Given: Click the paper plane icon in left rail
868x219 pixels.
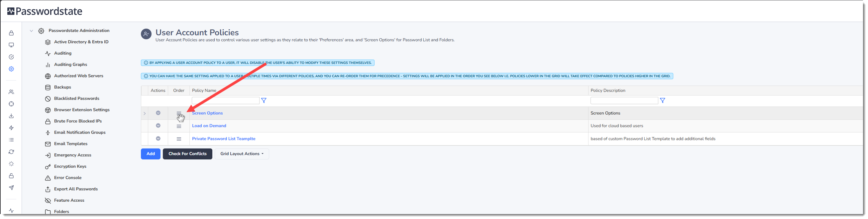Looking at the screenshot, I should coord(11,188).
